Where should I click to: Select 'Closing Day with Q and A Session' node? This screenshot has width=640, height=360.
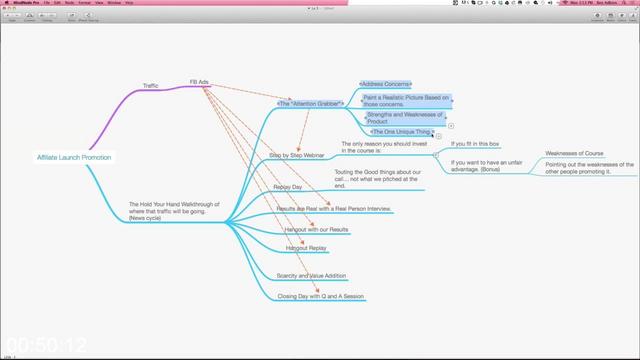pyautogui.click(x=320, y=296)
